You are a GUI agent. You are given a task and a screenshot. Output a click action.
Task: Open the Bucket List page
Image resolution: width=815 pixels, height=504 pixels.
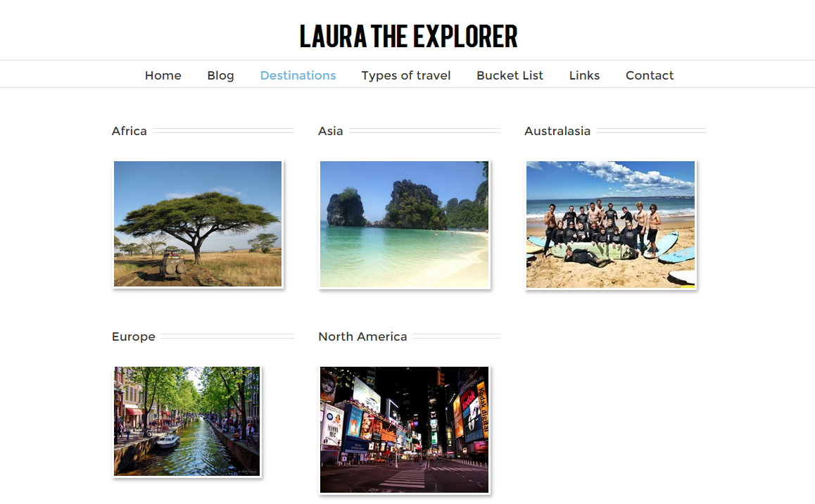(510, 75)
